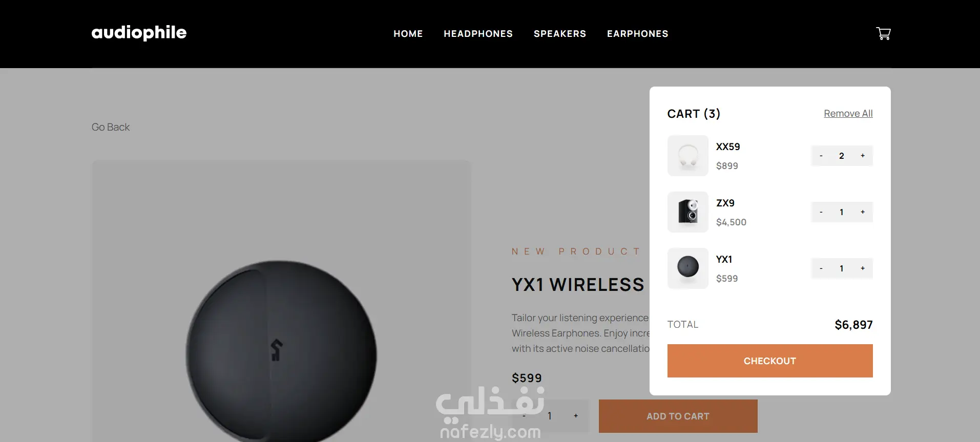
Task: Select the YX1 earphones cart thumbnail
Action: pyautogui.click(x=688, y=268)
